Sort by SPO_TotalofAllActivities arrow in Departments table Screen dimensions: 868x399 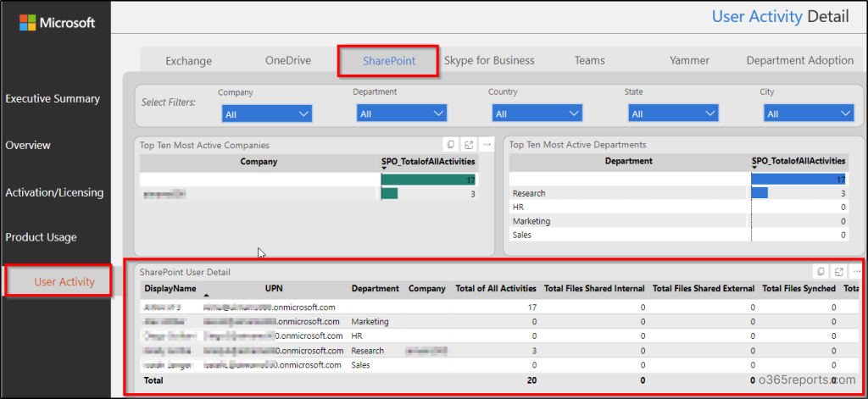pos(754,168)
